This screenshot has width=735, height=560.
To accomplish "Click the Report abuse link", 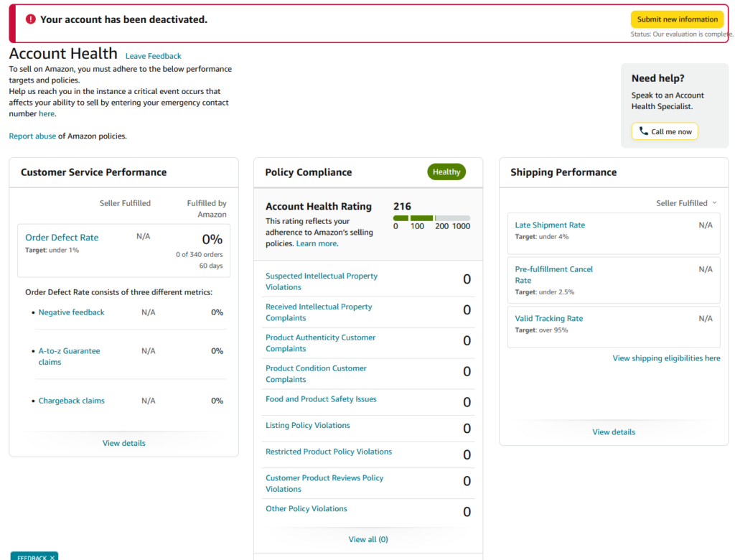I will (x=32, y=136).
